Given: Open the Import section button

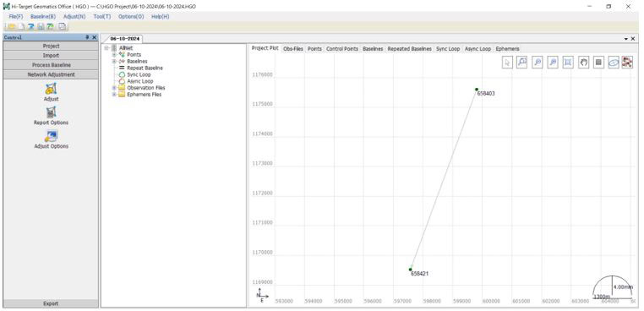Looking at the screenshot, I should [51, 56].
